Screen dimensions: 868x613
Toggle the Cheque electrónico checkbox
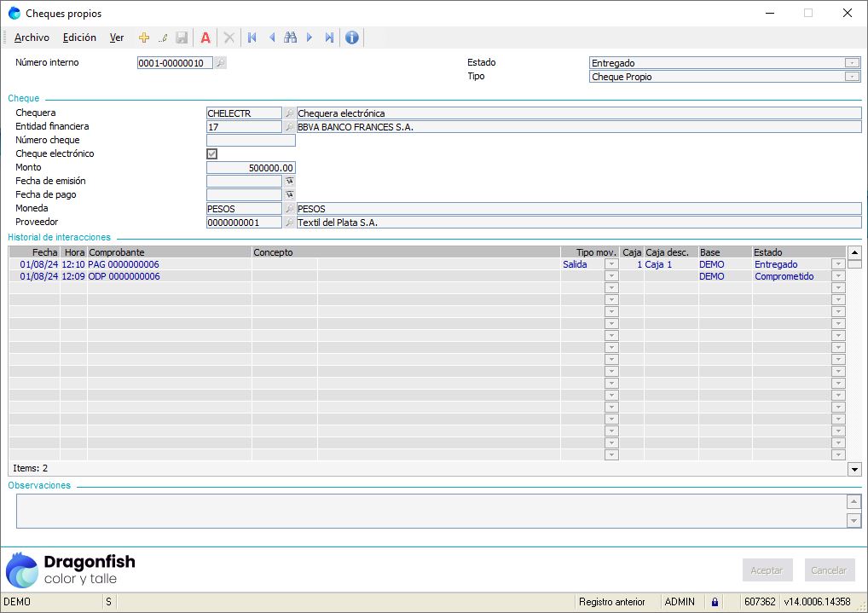click(212, 154)
